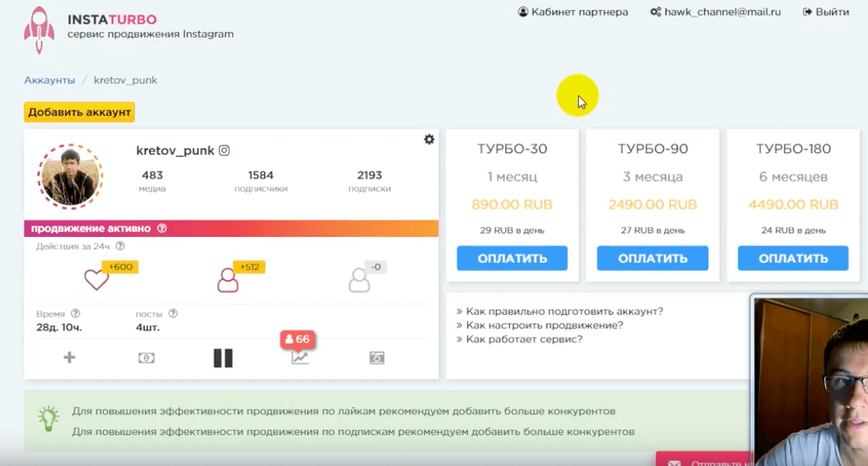This screenshot has width=868, height=466.
Task: Open account settings gear icon
Action: [429, 139]
